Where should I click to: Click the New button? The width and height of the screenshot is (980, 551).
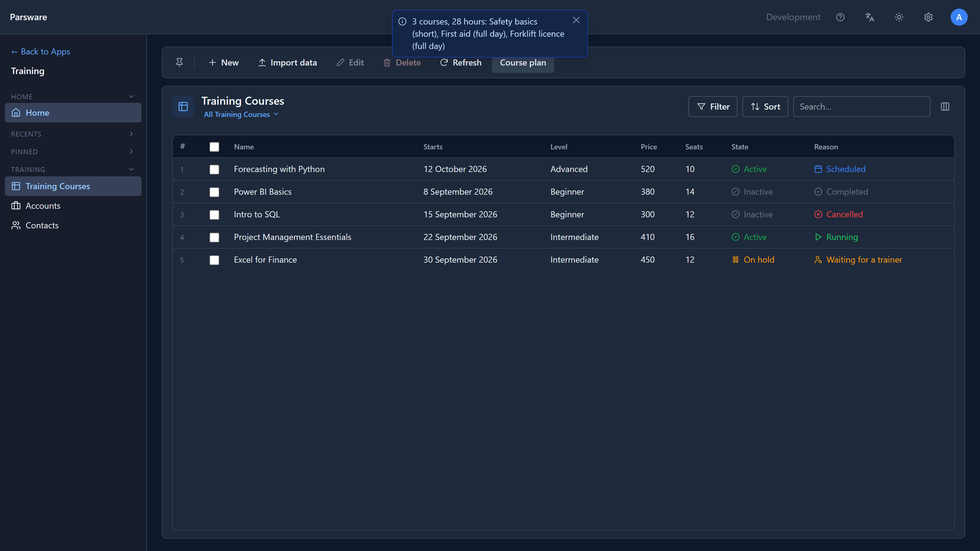[224, 62]
